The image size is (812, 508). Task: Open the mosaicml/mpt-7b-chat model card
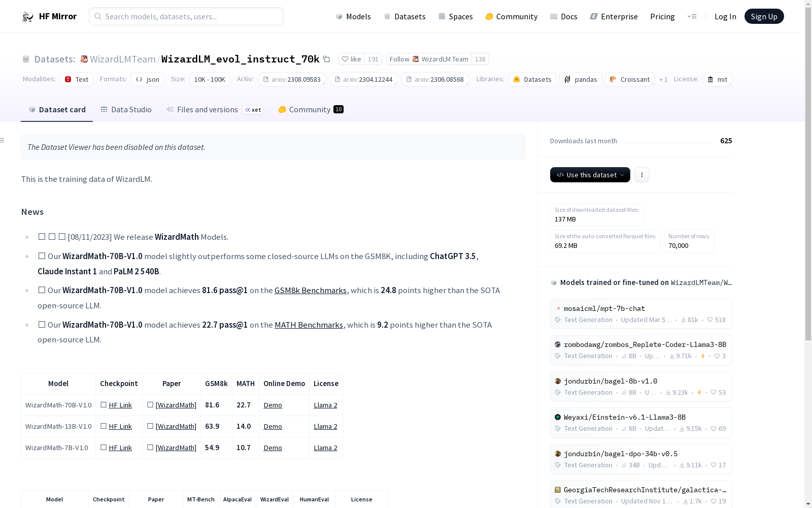click(x=641, y=314)
